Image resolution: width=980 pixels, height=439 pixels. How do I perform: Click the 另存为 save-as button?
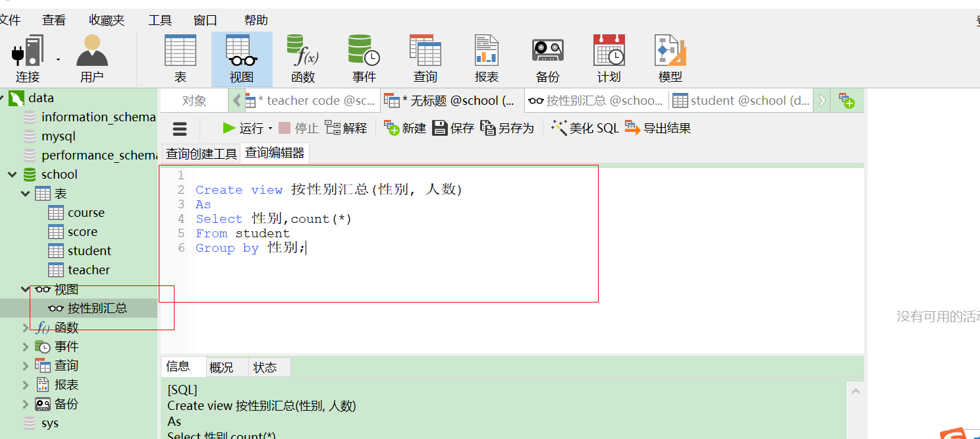507,128
